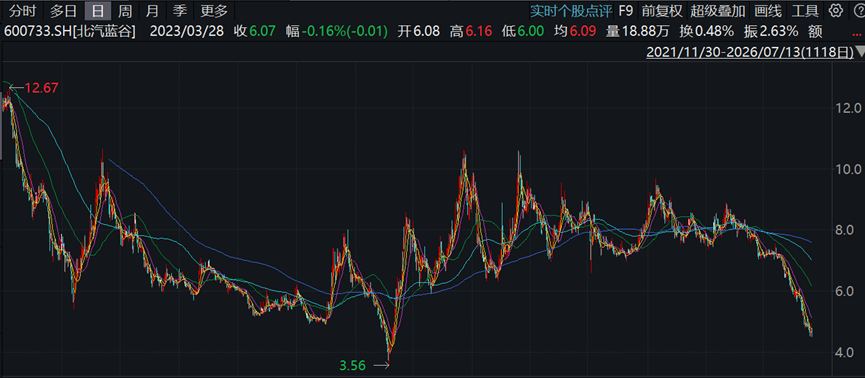Select the 日 daily period tab

[x=98, y=10]
